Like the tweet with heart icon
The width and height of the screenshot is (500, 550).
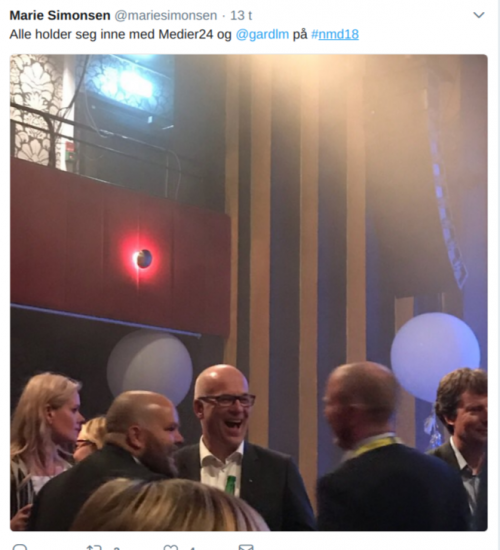pyautogui.click(x=171, y=548)
